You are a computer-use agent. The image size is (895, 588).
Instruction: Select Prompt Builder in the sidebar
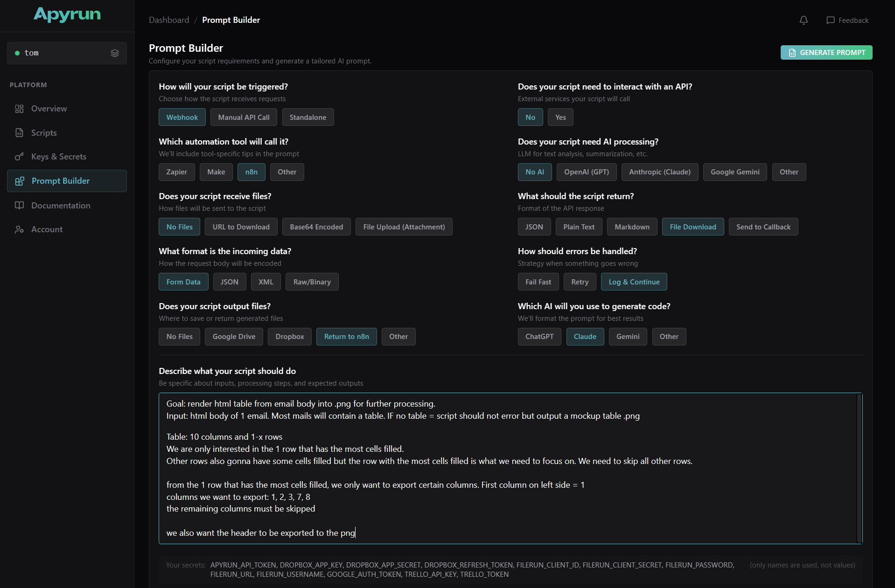click(x=60, y=181)
